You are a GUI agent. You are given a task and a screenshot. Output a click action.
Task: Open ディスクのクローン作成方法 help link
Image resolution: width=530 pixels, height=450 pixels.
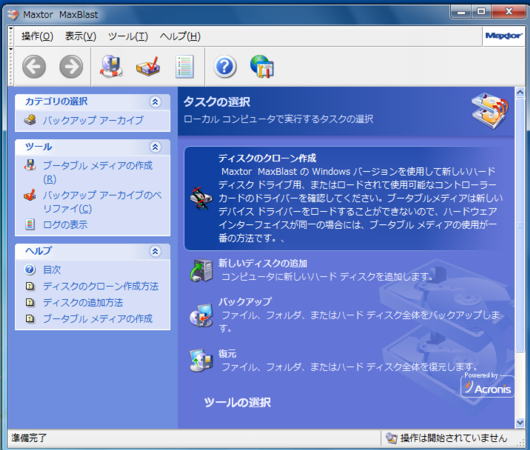[100, 286]
